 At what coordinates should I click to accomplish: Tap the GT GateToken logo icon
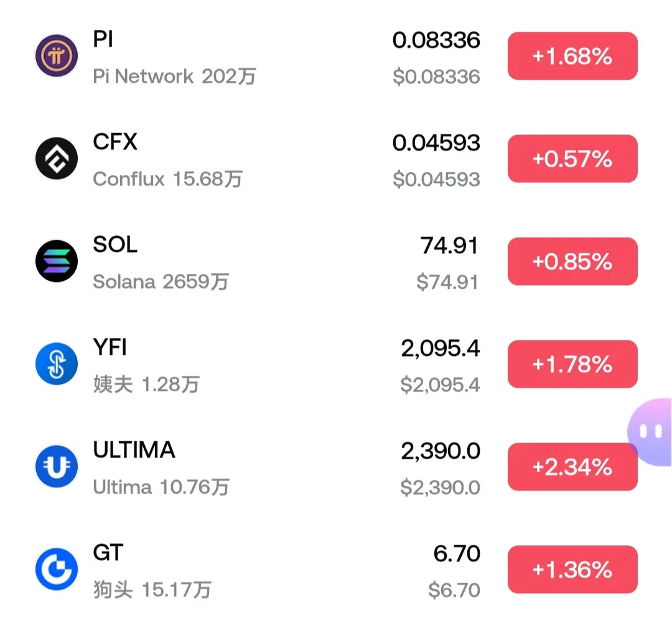tap(57, 570)
